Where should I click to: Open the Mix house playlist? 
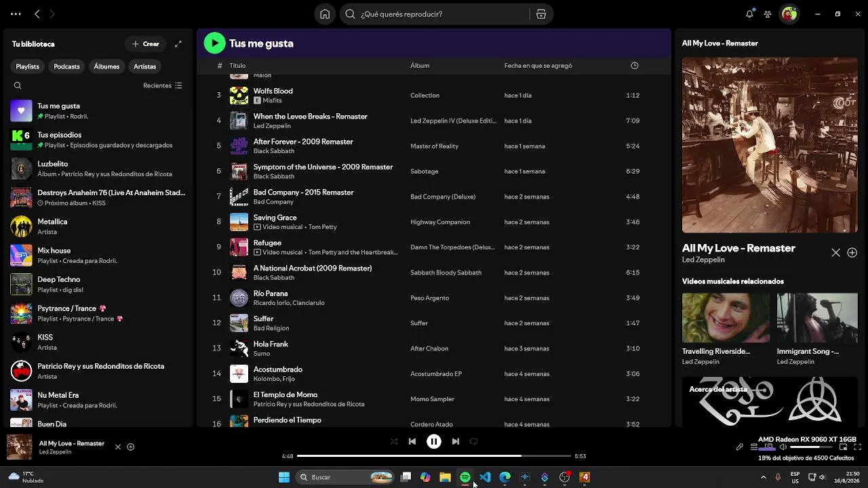click(98, 256)
